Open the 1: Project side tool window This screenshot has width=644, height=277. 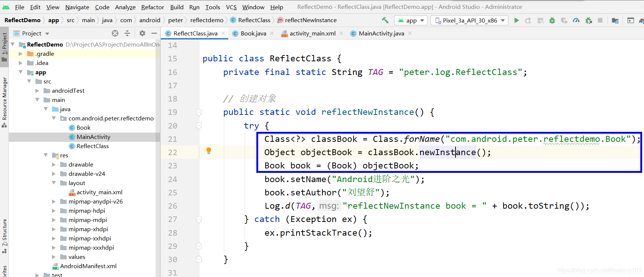[x=4, y=48]
